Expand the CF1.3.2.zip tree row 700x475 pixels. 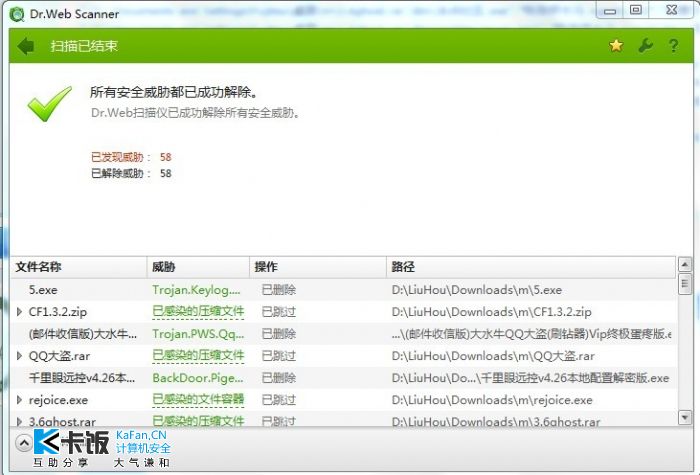click(19, 312)
